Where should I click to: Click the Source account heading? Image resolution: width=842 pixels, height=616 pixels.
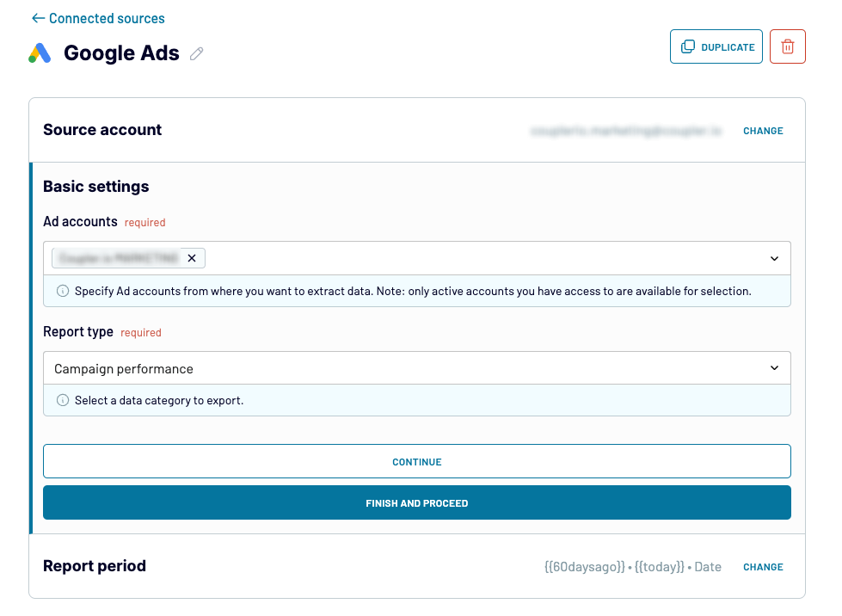(x=102, y=130)
